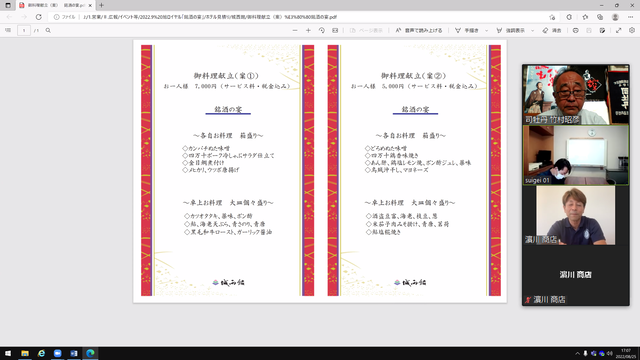Open volume control in system tray
This screenshot has height=360, width=640.
[x=610, y=353]
